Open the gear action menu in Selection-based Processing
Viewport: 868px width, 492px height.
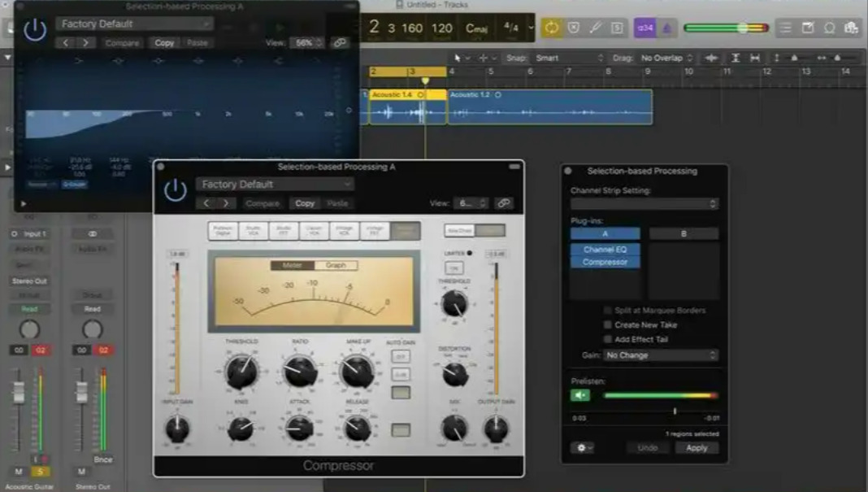point(583,448)
